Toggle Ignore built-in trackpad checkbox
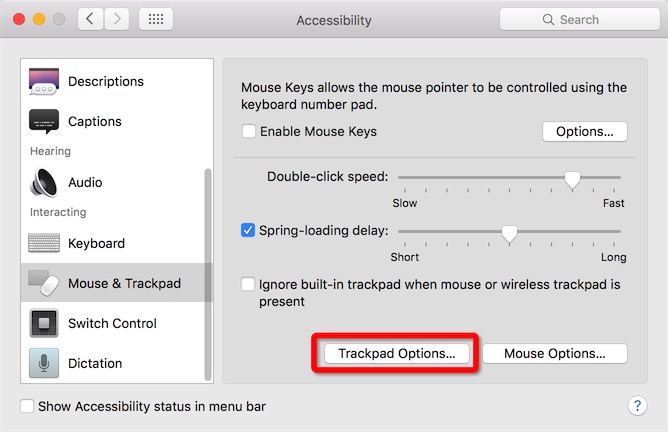668x432 pixels. coord(248,284)
